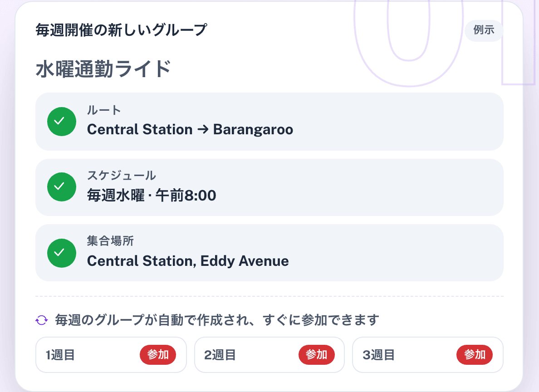Image resolution: width=539 pixels, height=392 pixels.
Task: Click the auto-created weekly groups description text
Action: click(217, 320)
